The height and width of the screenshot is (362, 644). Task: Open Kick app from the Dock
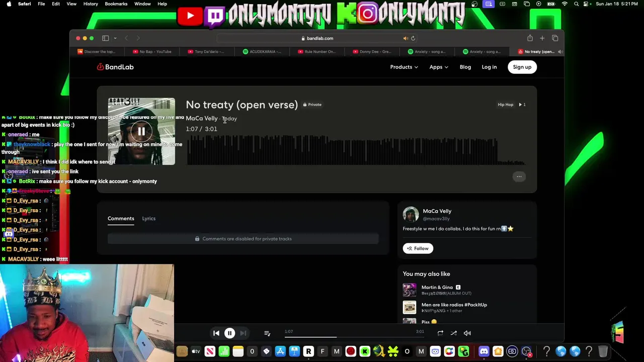(x=365, y=351)
